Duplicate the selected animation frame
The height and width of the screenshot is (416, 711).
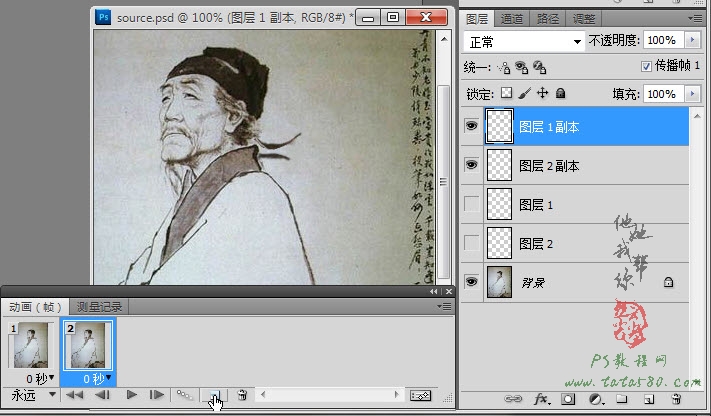214,395
